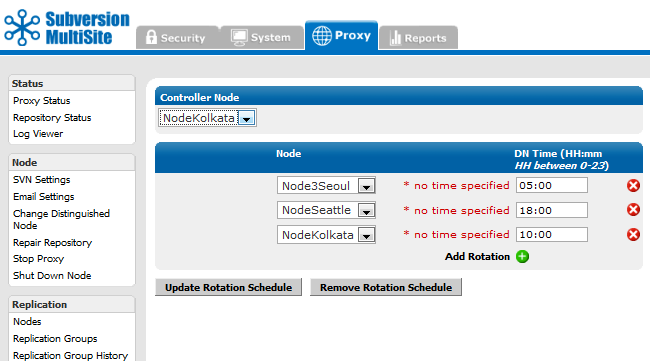Viewport: 650px width, 361px height.
Task: Click the Stop Proxy link
Action: [x=38, y=259]
